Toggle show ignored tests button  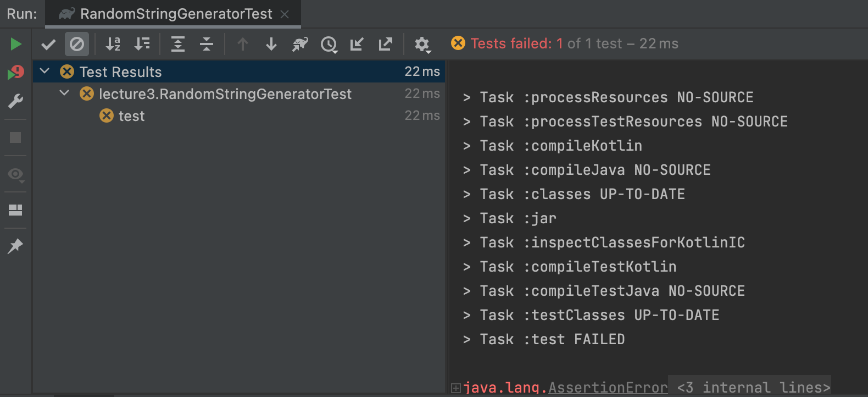click(77, 44)
